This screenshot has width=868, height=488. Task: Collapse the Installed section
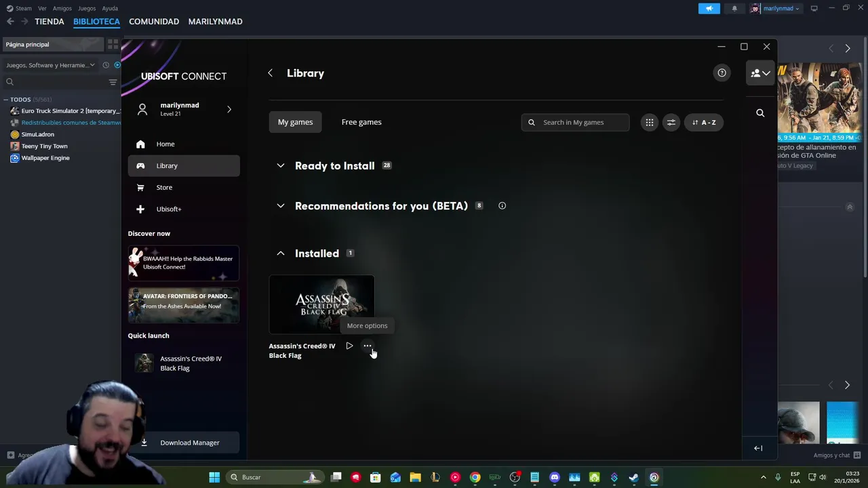(281, 253)
